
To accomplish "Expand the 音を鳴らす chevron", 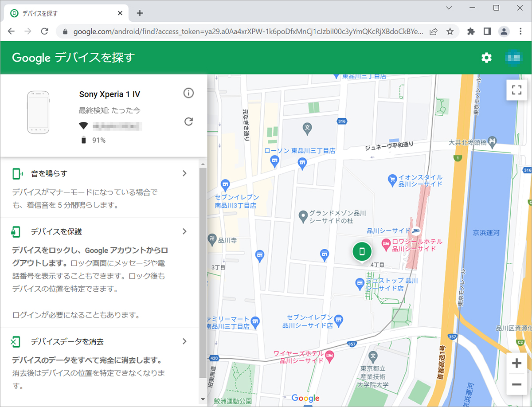I will pos(185,173).
